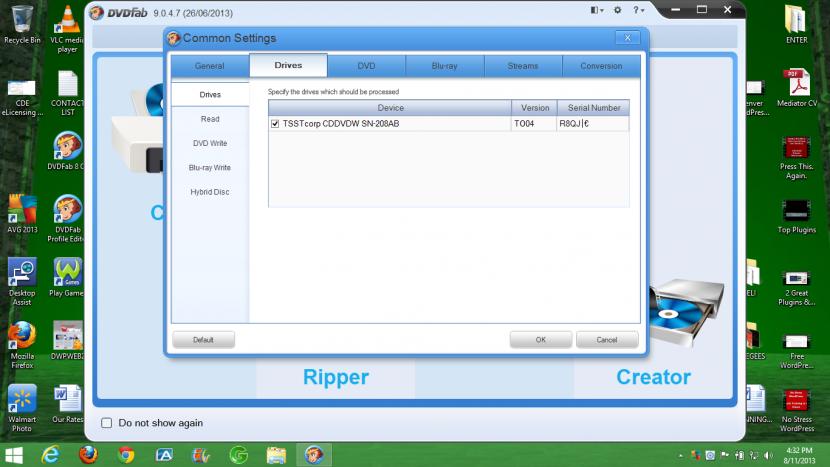Confirm settings with OK button

pos(540,340)
